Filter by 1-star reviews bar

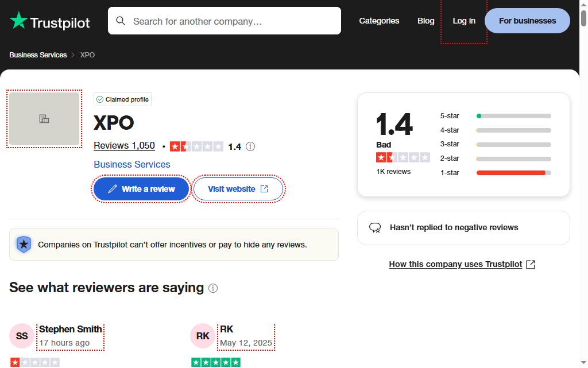(496, 173)
